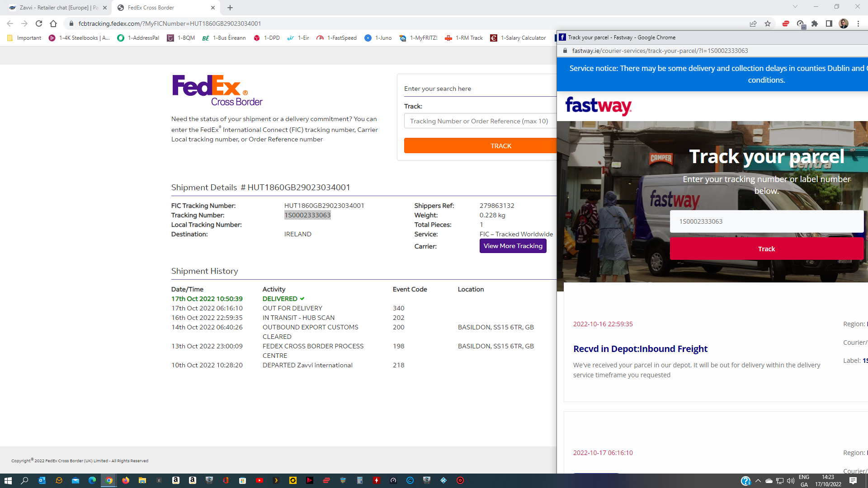
Task: Open the 1-AddressPal bookmark
Action: 138,38
